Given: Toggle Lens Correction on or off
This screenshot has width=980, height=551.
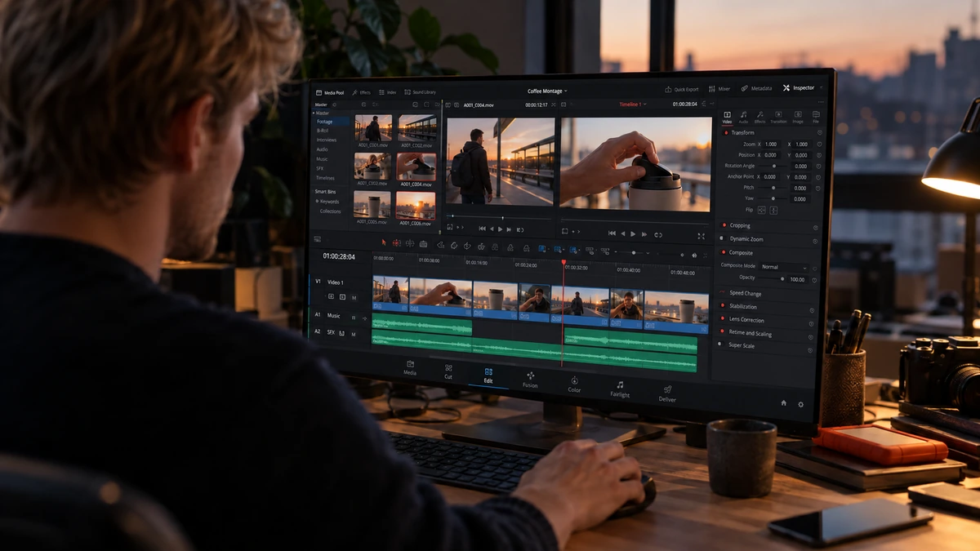Looking at the screenshot, I should 722,319.
